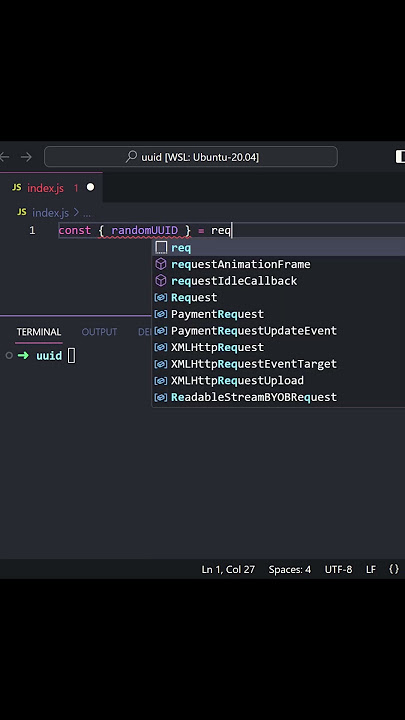Go back with the left arrow icon
The height and width of the screenshot is (720, 405).
point(4,157)
